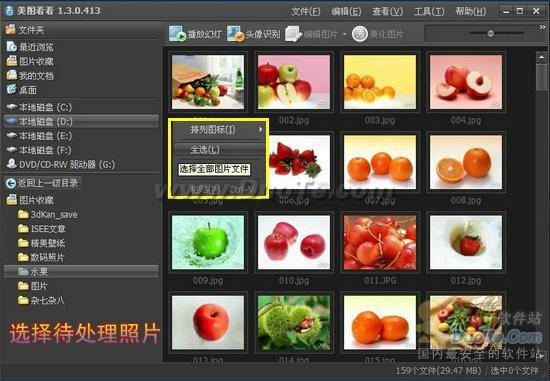Open the 3dKan_save folder
Viewport: 550px width, 381px height.
[48, 214]
